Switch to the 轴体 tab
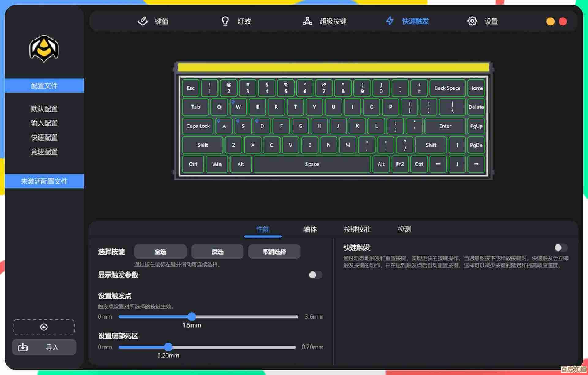The width and height of the screenshot is (588, 375). coord(310,229)
